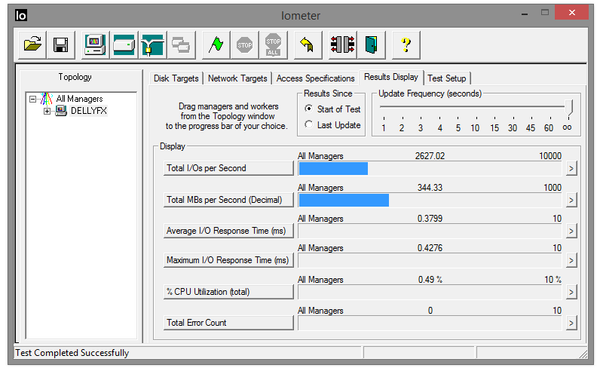Open help with the question mark icon
The width and height of the screenshot is (600, 371).
[x=406, y=45]
